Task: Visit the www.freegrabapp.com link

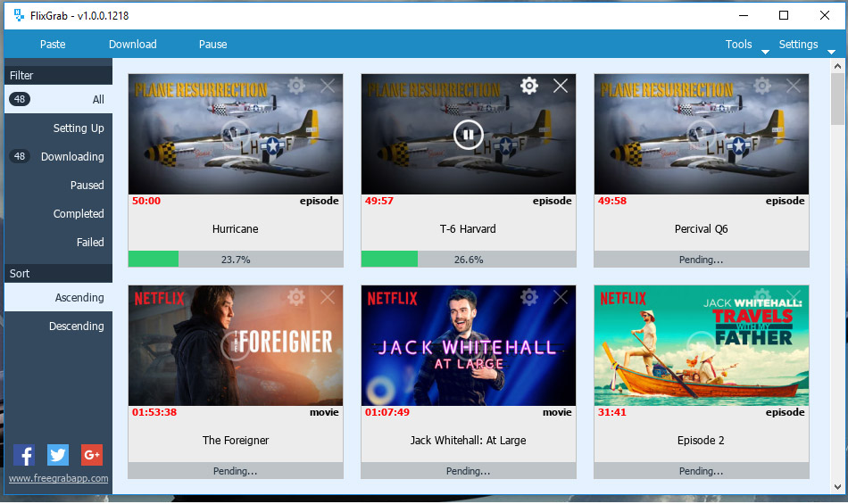Action: click(58, 479)
